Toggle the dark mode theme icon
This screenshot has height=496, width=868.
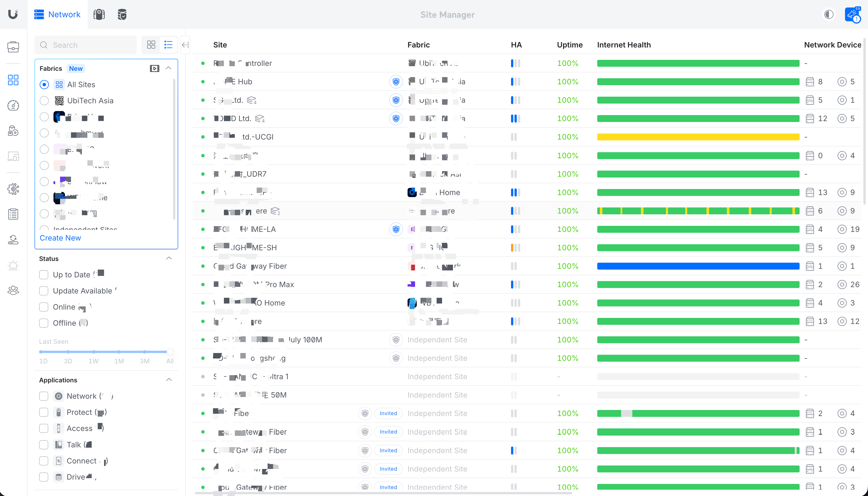click(829, 14)
